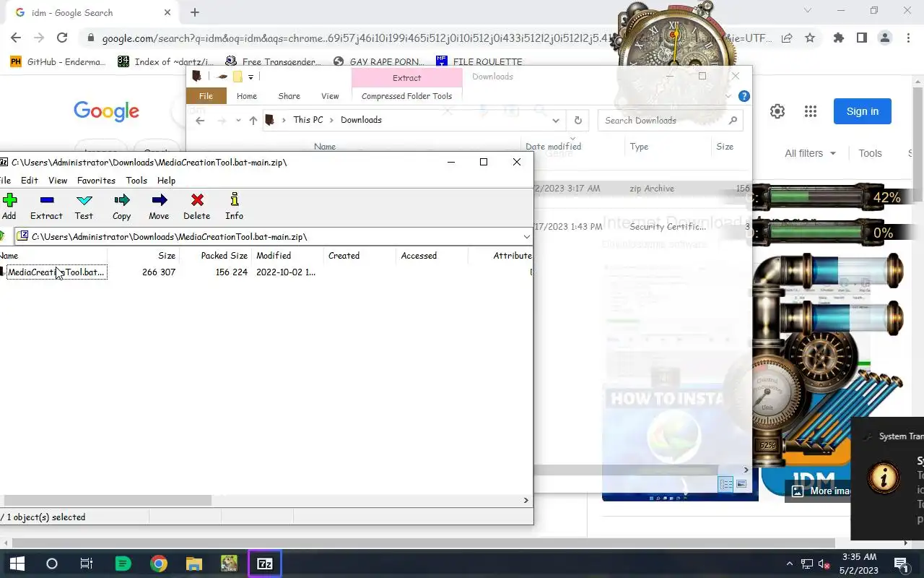The width and height of the screenshot is (924, 578).
Task: Switch to the View tab in Explorer
Action: (330, 96)
